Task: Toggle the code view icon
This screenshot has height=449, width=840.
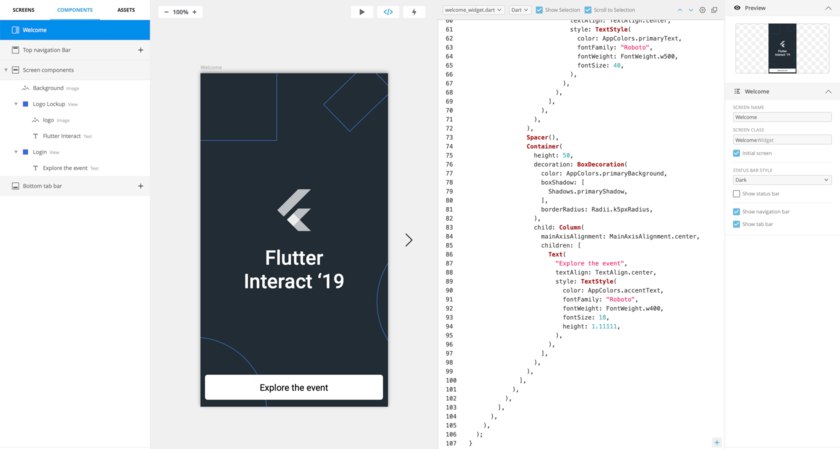Action: tap(388, 12)
